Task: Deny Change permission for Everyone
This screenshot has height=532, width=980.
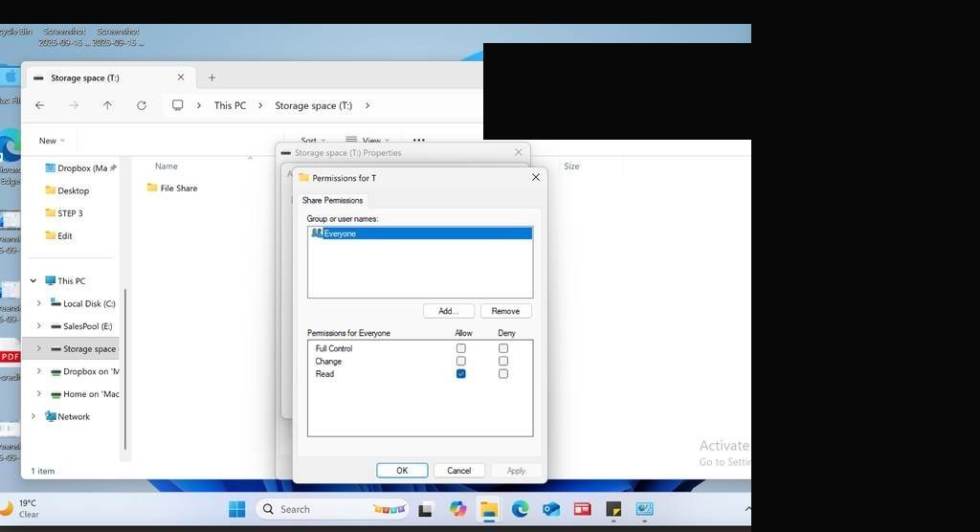Action: [503, 362]
